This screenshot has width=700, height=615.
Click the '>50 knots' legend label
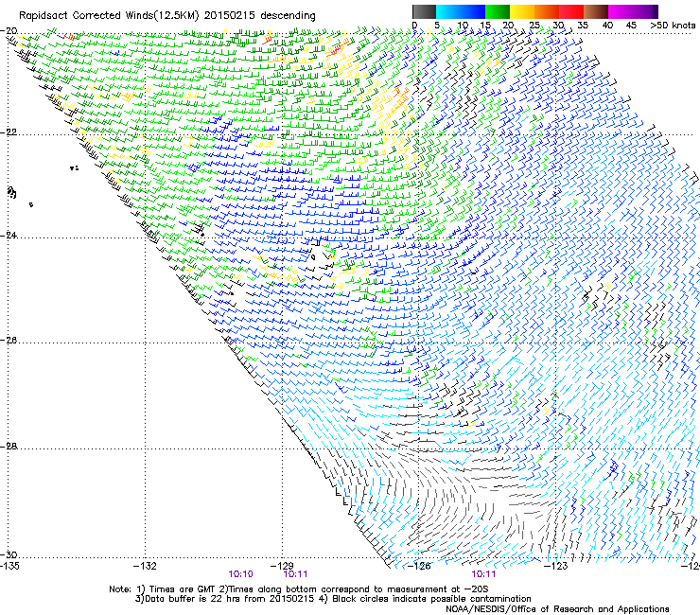point(673,25)
